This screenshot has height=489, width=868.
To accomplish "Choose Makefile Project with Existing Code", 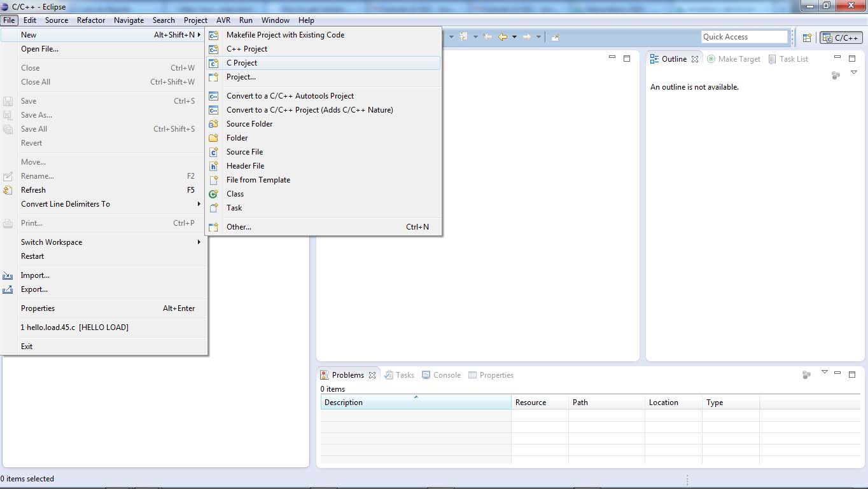I will [323, 35].
